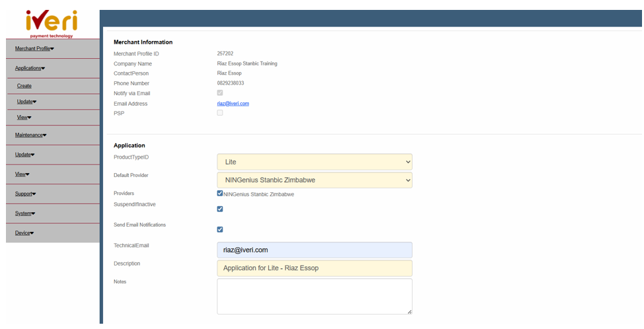Click the riaz@iveri.com email link
The width and height of the screenshot is (644, 329).
click(x=233, y=104)
